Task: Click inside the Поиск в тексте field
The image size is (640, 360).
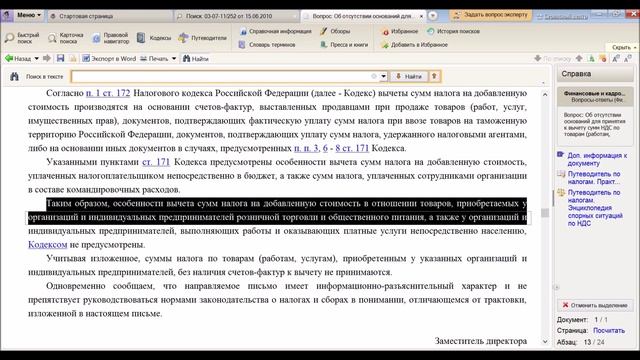Action: 220,76
